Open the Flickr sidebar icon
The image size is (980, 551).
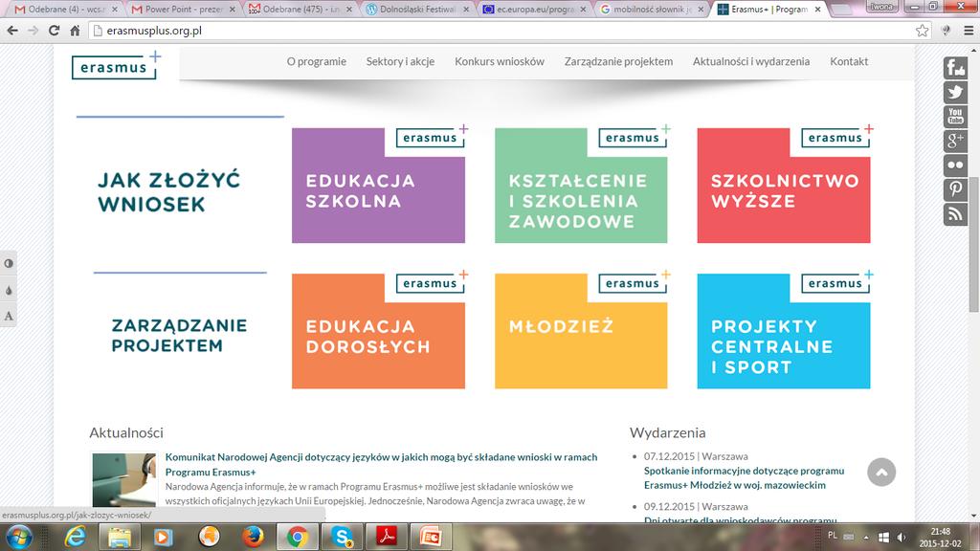[x=955, y=165]
